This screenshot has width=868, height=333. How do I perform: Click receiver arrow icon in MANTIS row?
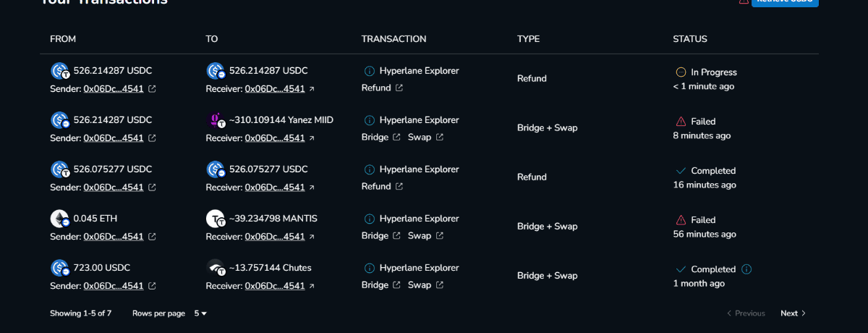(312, 237)
